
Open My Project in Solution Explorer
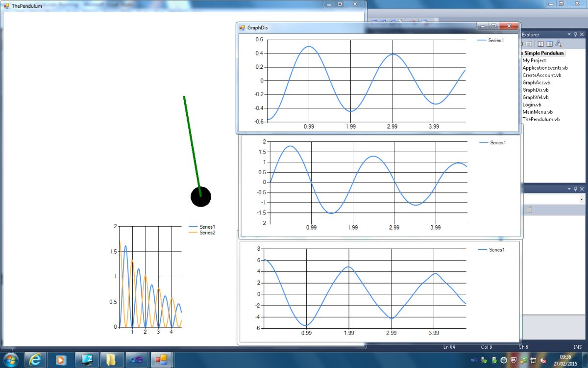click(534, 60)
